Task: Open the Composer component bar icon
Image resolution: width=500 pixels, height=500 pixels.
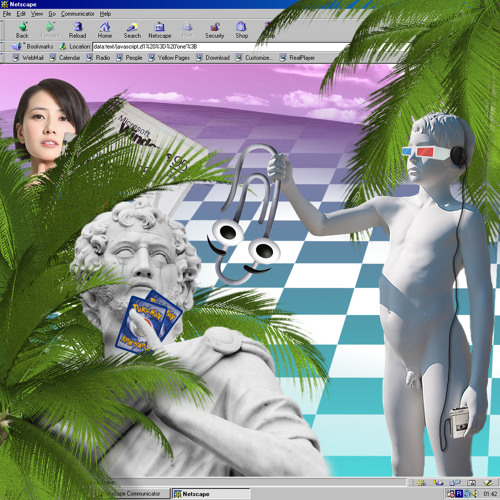Action: click(488, 482)
